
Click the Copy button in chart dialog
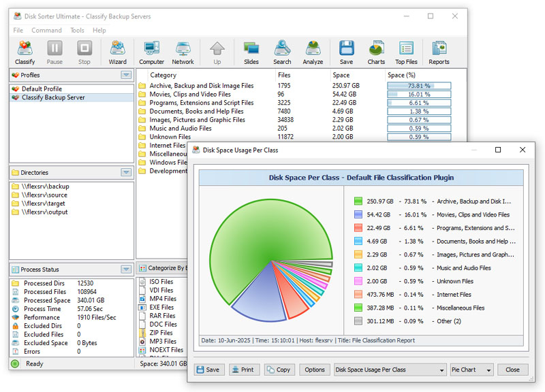279,370
